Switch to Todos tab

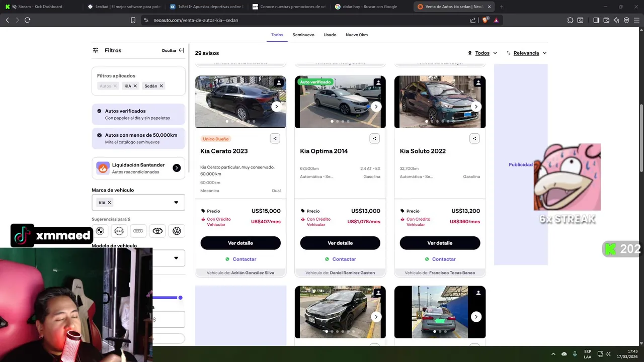pyautogui.click(x=277, y=35)
